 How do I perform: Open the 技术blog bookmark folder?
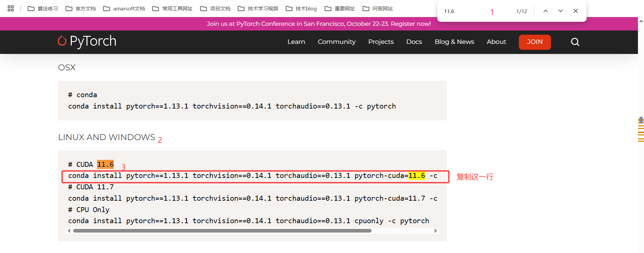click(301, 8)
